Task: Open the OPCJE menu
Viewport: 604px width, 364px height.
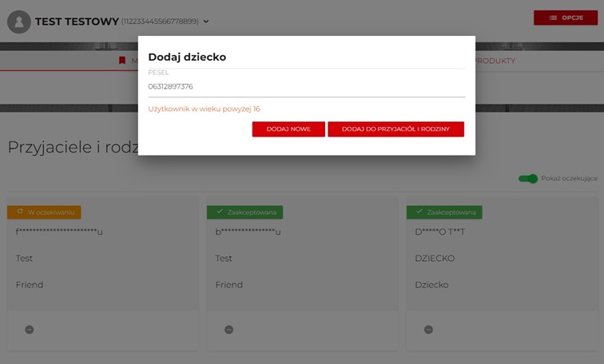Action: (x=565, y=18)
